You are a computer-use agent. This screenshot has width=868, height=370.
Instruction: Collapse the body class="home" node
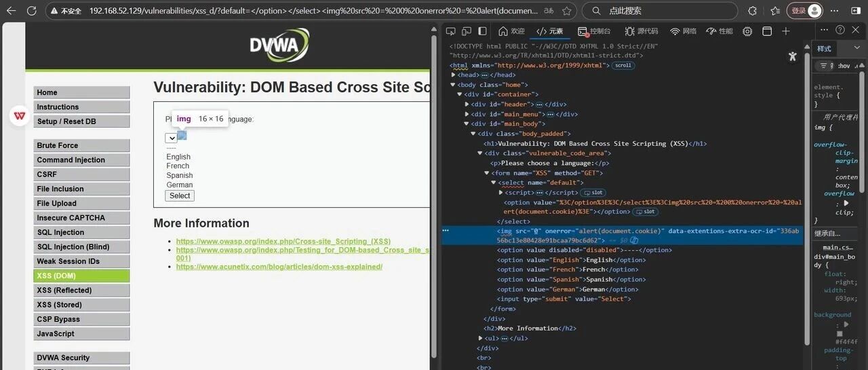(x=453, y=85)
